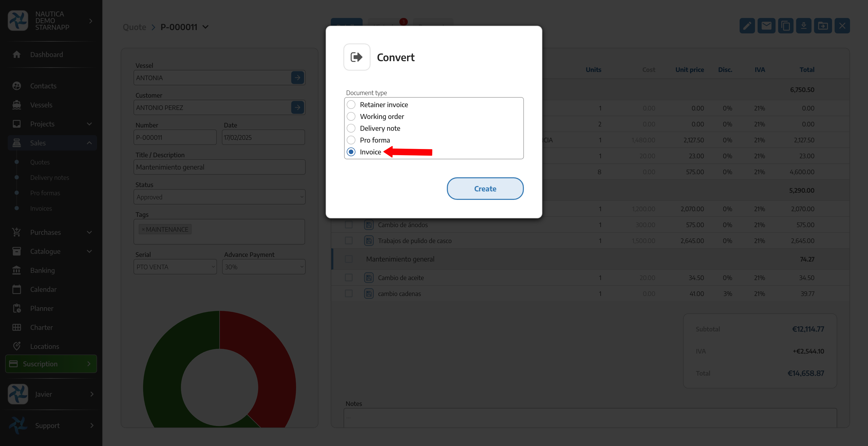Click the Notes text field
Screen dimensions: 868x446
click(x=590, y=418)
